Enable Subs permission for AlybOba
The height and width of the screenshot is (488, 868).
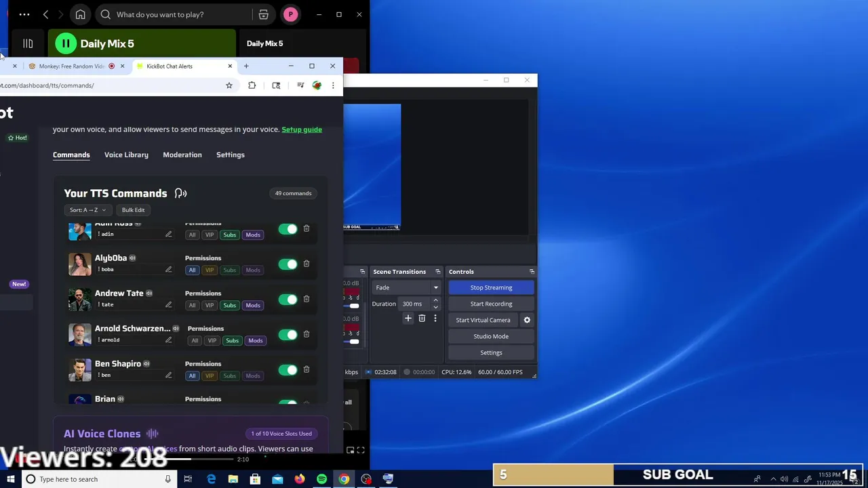(230, 270)
